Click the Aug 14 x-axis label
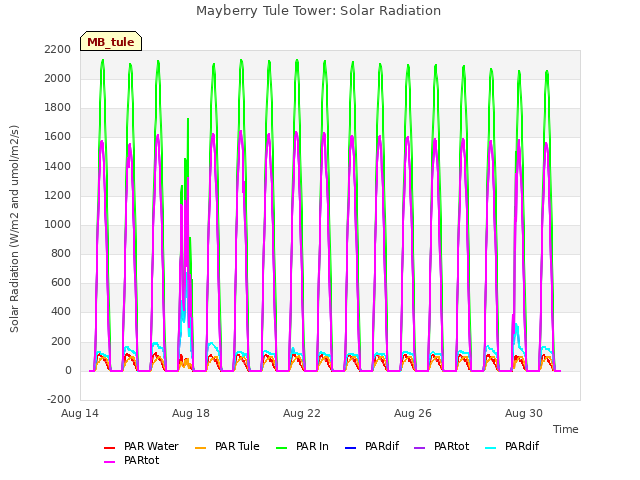Viewport: 640px width, 480px height. pyautogui.click(x=80, y=413)
